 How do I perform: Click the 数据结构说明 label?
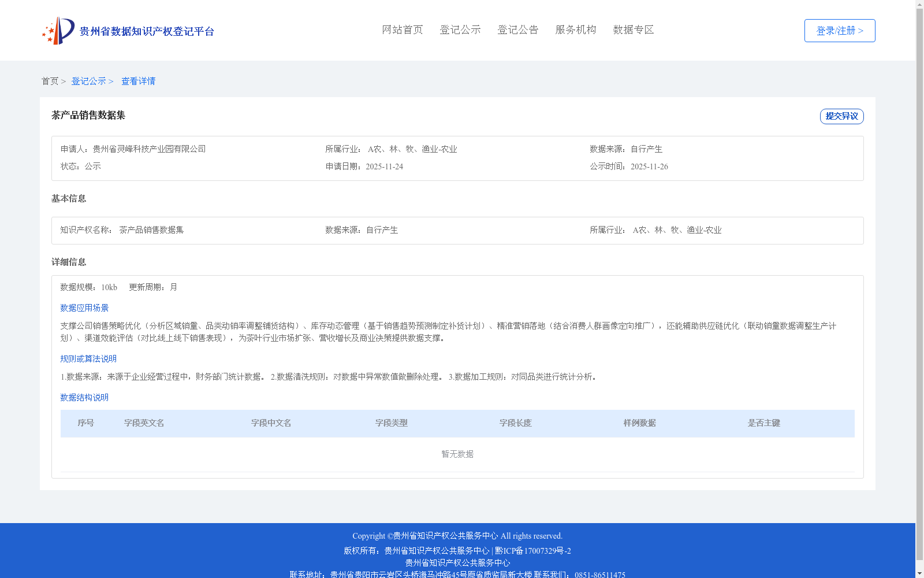(x=84, y=398)
